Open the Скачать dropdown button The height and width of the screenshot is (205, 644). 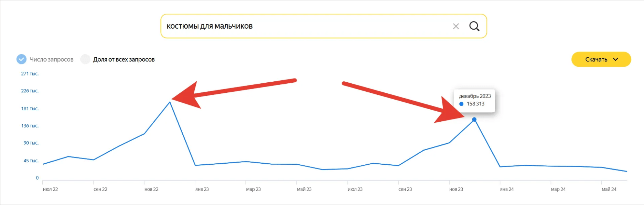point(601,59)
